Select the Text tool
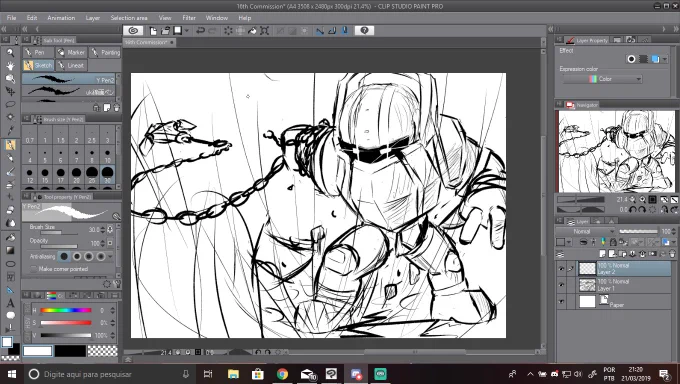Image resolution: width=680 pixels, height=384 pixels. (10, 303)
